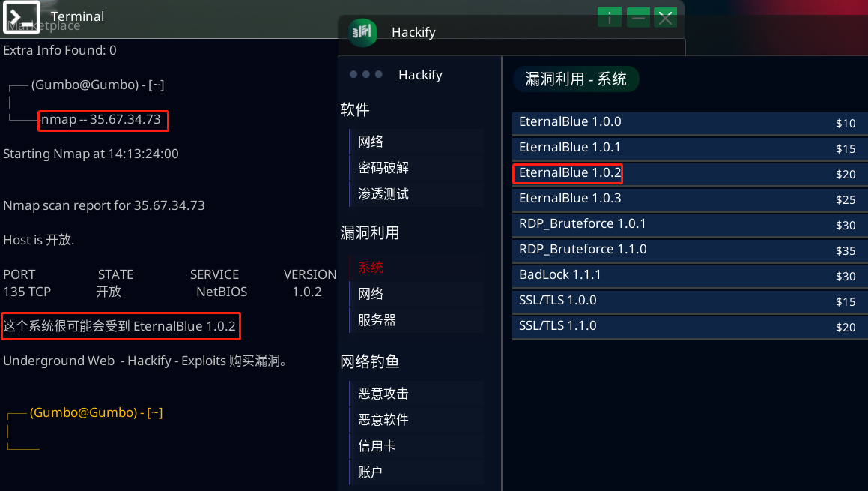Screen dimensions: 868x491
Task: Click the Extra Info Found: 0 line
Action: coord(60,50)
